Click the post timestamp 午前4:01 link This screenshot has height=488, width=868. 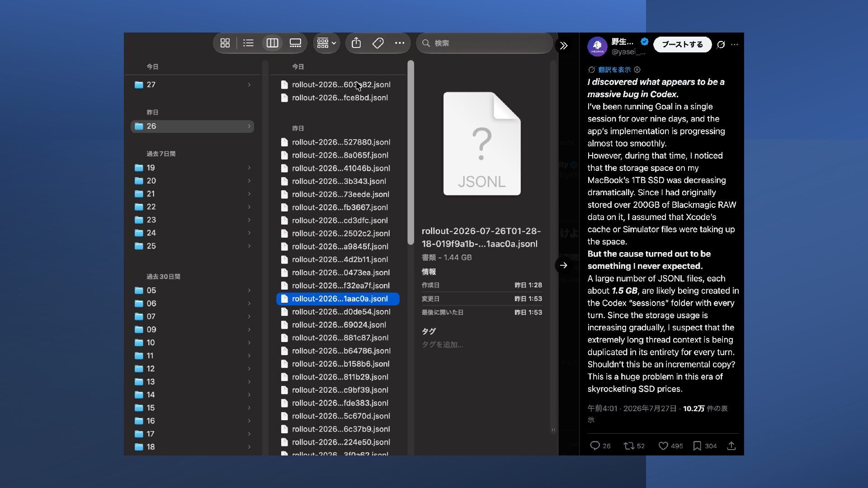coord(632,408)
